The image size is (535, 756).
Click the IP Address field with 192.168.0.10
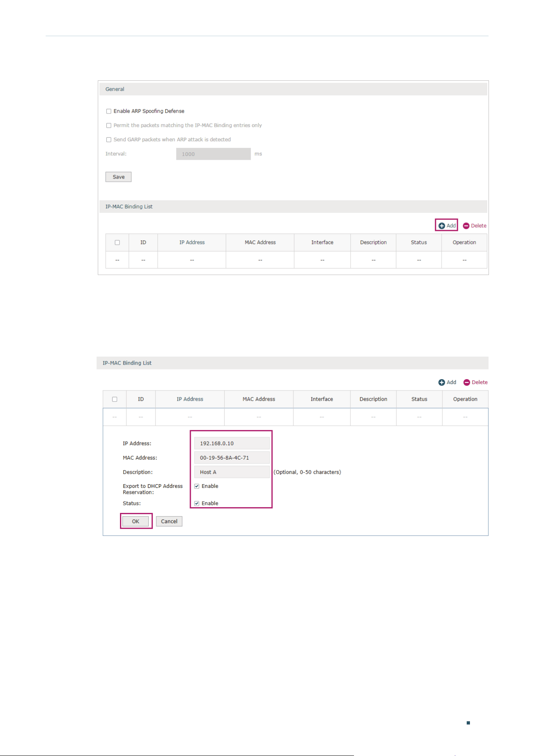[232, 443]
